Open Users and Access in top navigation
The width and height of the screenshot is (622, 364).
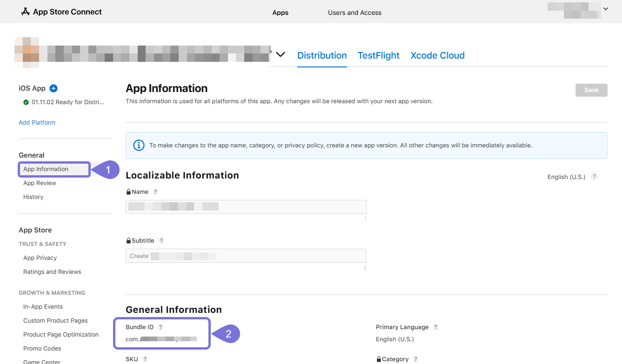point(354,13)
